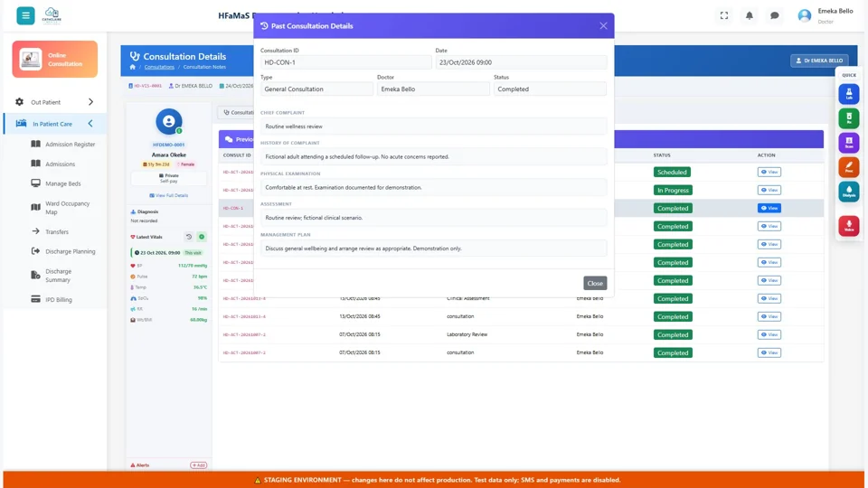The image size is (868, 488).
Task: Click the 23 Oct 2026, 09:00 vitals entry
Action: coord(168,253)
